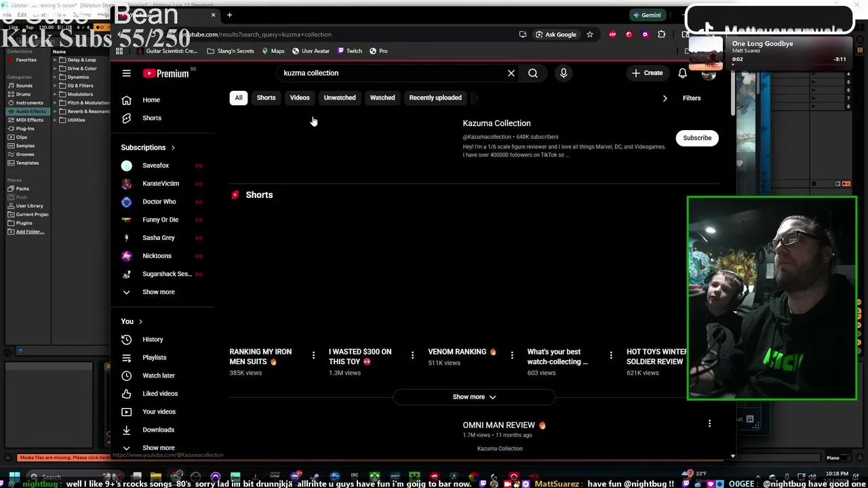Viewport: 868px width, 488px height.
Task: Select the Videos filter chip
Action: point(300,98)
